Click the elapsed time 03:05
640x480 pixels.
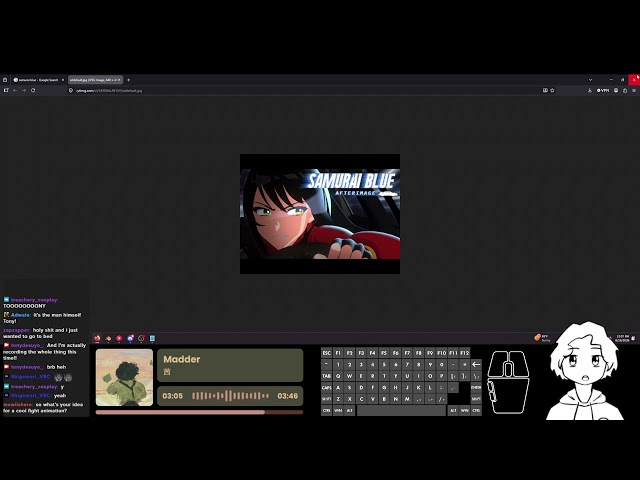[x=173, y=396]
